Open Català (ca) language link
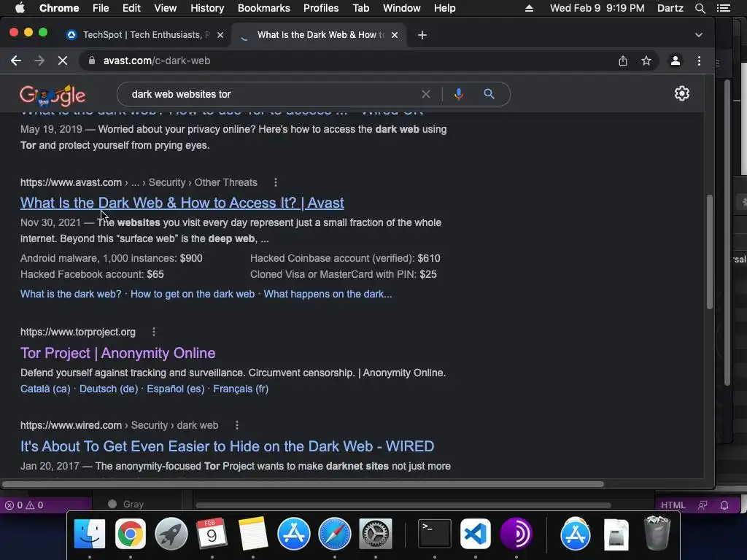 click(x=45, y=389)
